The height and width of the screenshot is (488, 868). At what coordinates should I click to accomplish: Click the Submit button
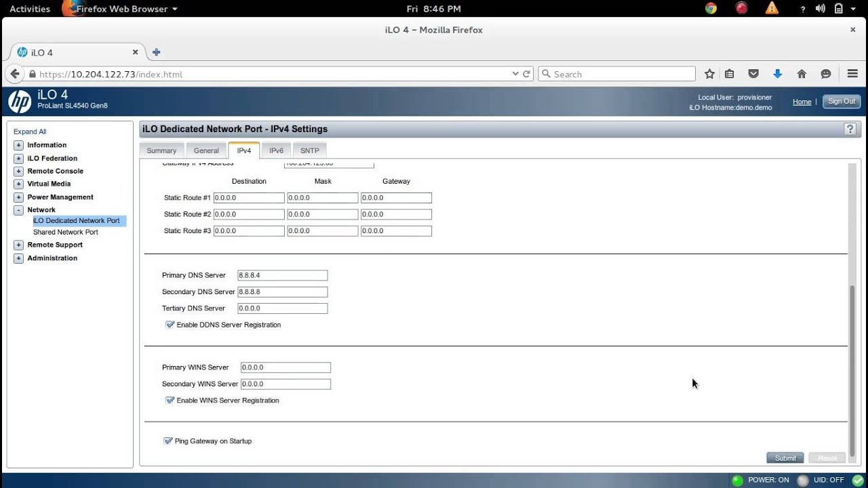pyautogui.click(x=785, y=458)
